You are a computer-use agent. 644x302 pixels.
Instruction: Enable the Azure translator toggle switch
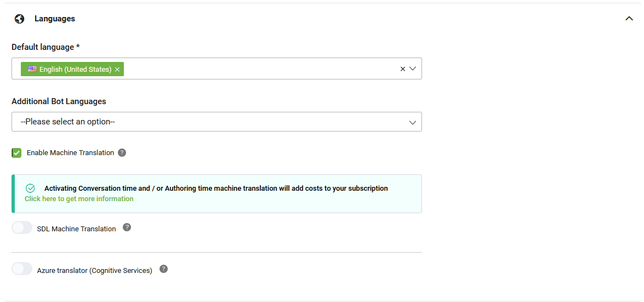[22, 269]
